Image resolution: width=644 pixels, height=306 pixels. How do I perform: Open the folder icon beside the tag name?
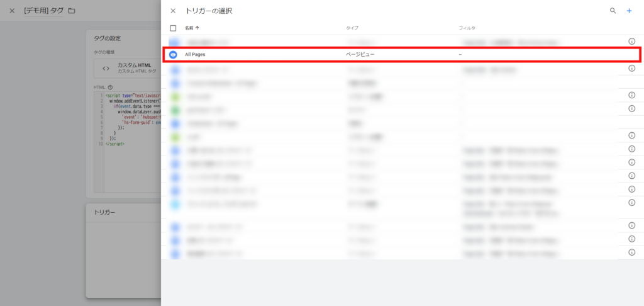[72, 11]
